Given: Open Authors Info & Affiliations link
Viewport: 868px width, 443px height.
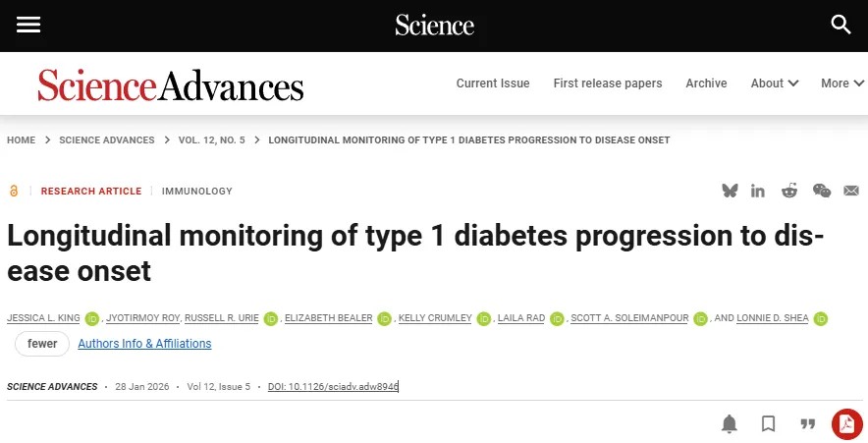Looking at the screenshot, I should click(x=144, y=344).
